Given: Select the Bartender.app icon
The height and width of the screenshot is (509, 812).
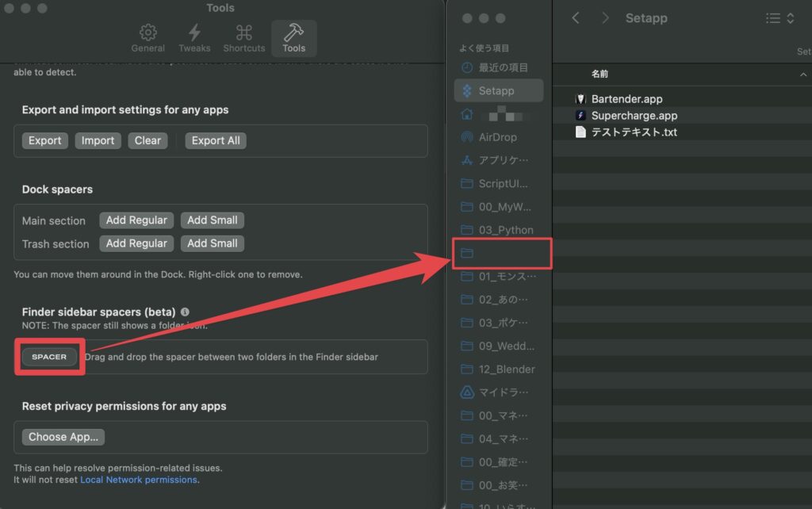Looking at the screenshot, I should (x=580, y=99).
